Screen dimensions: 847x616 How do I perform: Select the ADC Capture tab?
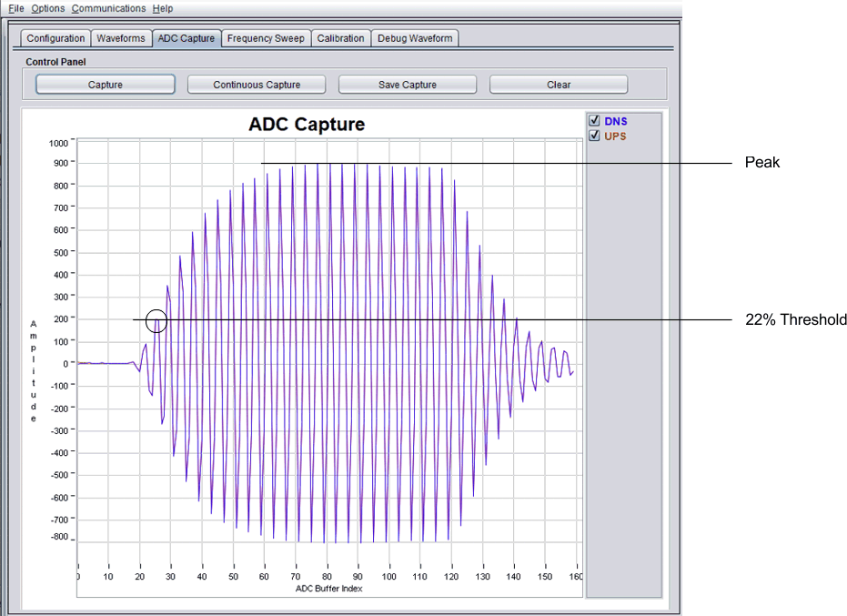(187, 38)
